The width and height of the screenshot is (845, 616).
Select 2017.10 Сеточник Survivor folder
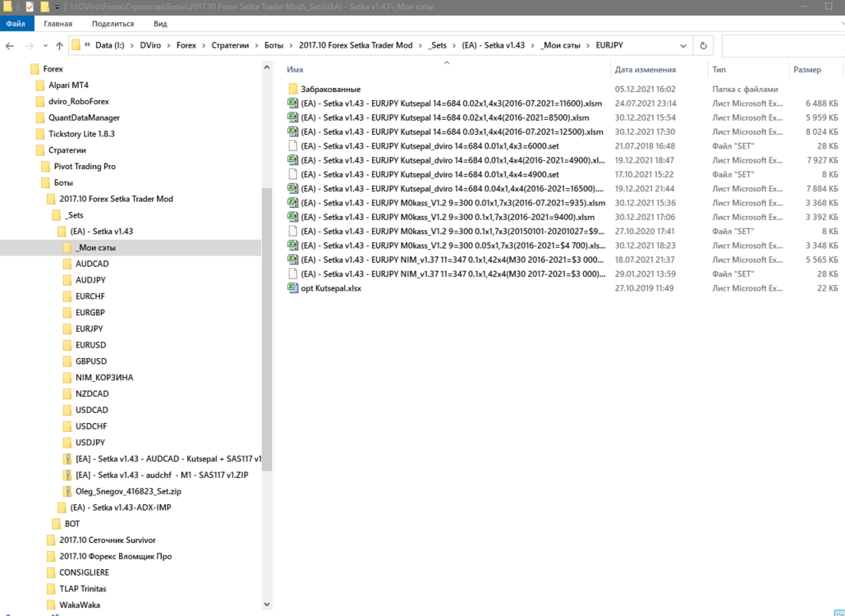coord(108,540)
